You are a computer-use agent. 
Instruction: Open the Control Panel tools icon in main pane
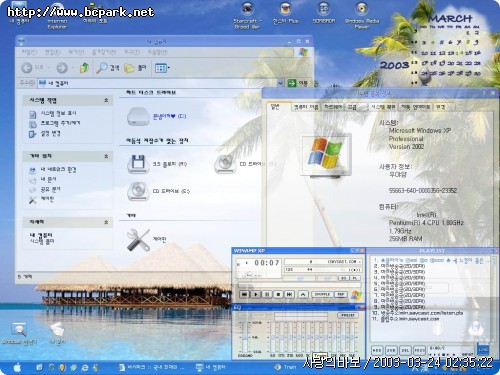click(x=138, y=240)
